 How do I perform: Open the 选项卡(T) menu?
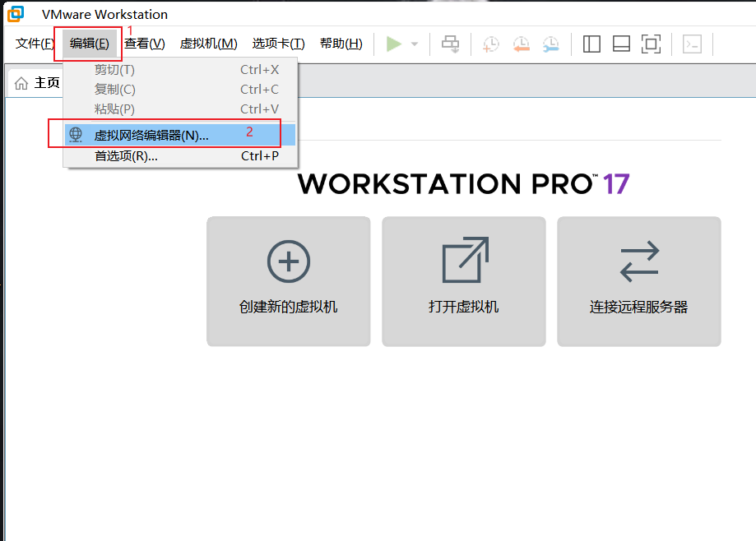click(278, 44)
